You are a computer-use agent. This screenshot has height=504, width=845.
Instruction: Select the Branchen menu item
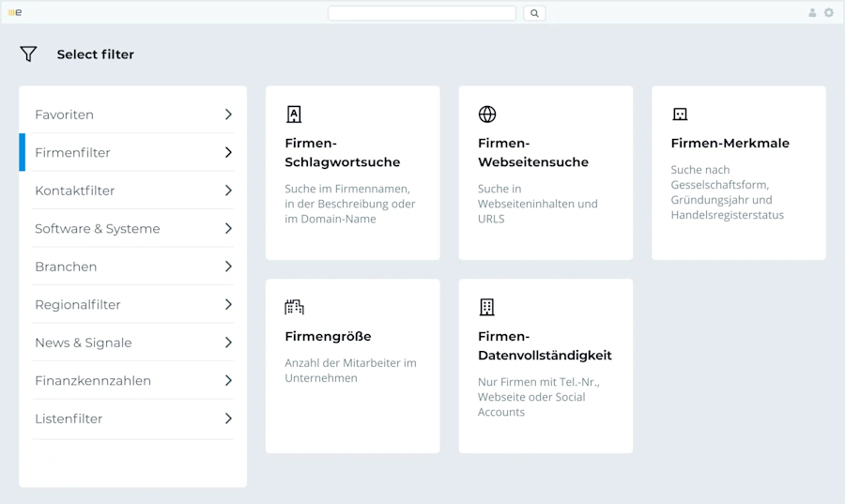(132, 267)
